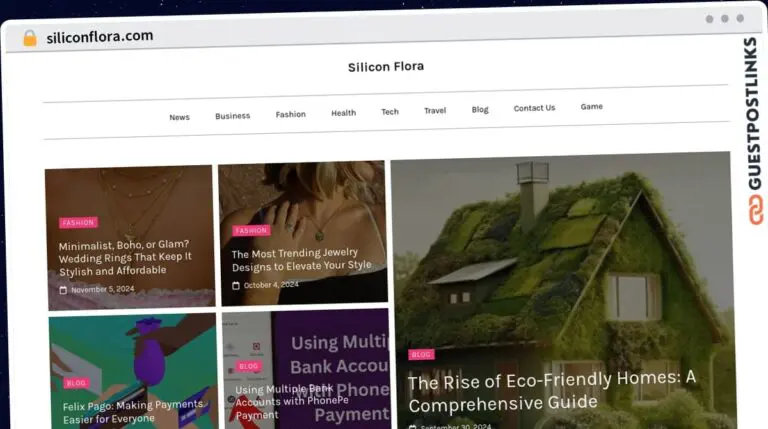Click the FASHION tag on jewelry designs post
The image size is (768, 429).
[x=251, y=230]
